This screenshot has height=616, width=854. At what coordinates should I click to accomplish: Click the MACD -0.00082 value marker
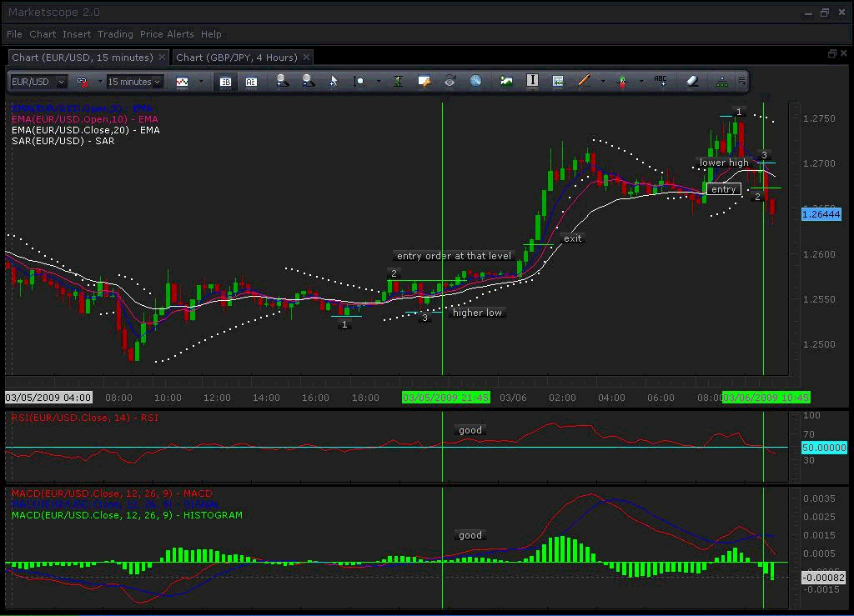[823, 578]
